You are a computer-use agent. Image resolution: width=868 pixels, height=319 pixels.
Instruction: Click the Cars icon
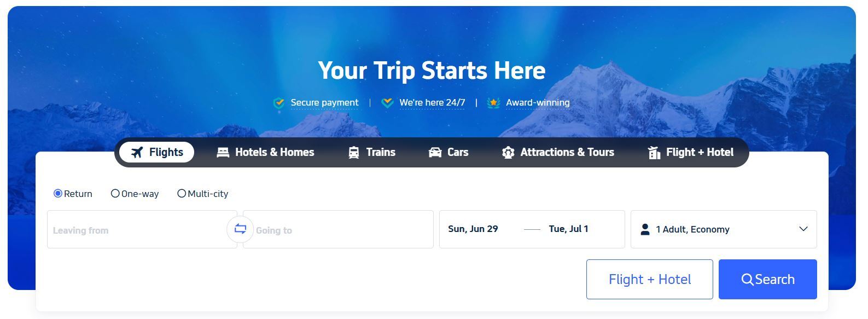pyautogui.click(x=435, y=152)
